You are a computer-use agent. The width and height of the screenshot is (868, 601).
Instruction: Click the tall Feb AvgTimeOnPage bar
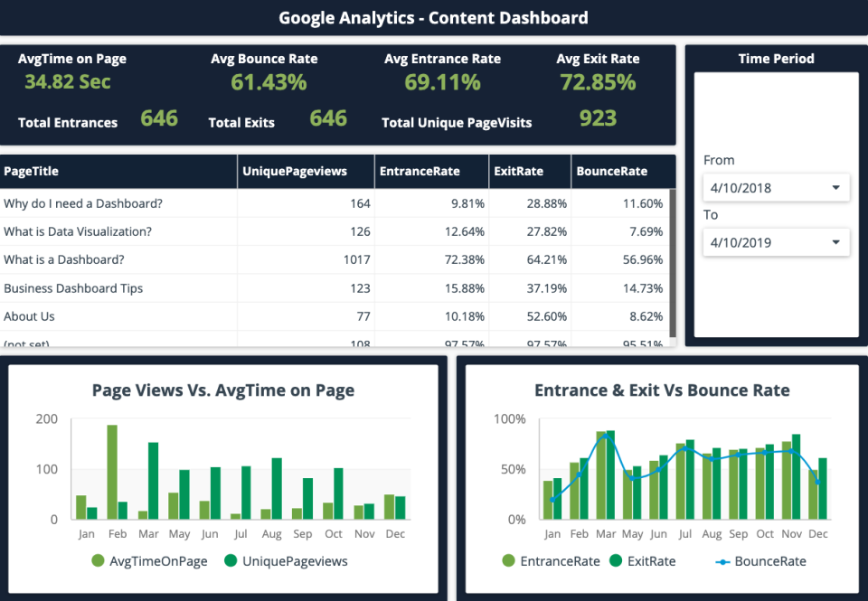112,472
